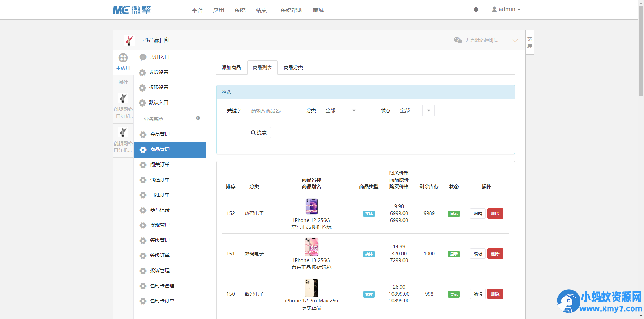Delete the iPhone 12 256G product
Image resolution: width=644 pixels, height=319 pixels.
(x=495, y=213)
